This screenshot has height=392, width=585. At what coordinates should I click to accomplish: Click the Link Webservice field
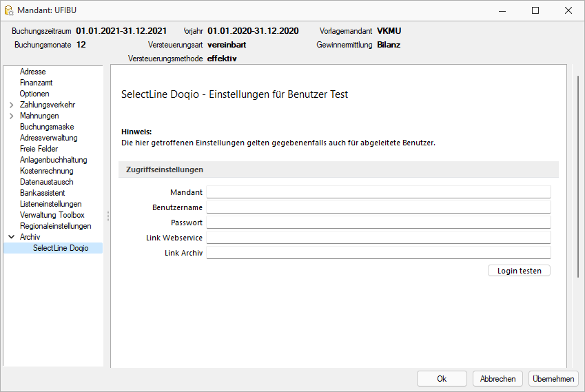[378, 238]
